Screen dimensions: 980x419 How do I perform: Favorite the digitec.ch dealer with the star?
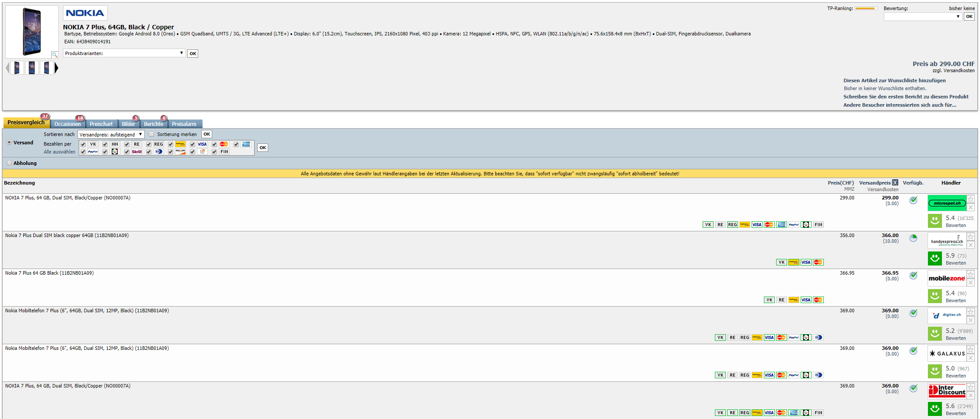tap(970, 312)
